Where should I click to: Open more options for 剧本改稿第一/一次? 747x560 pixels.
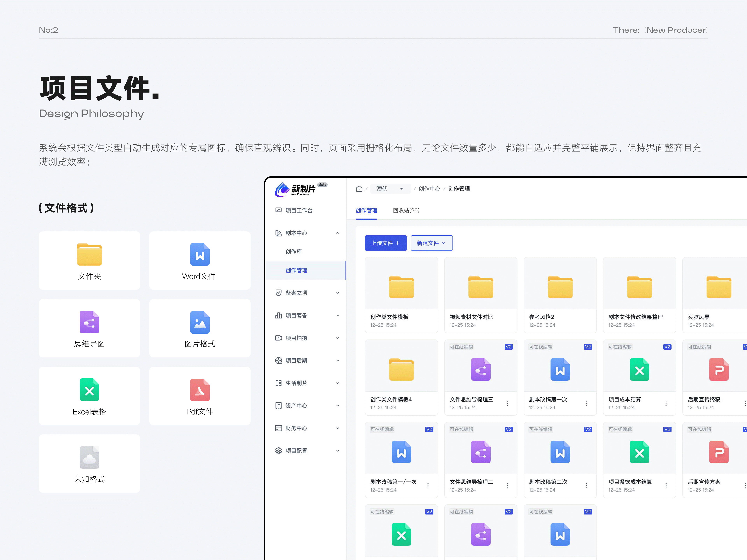(428, 485)
